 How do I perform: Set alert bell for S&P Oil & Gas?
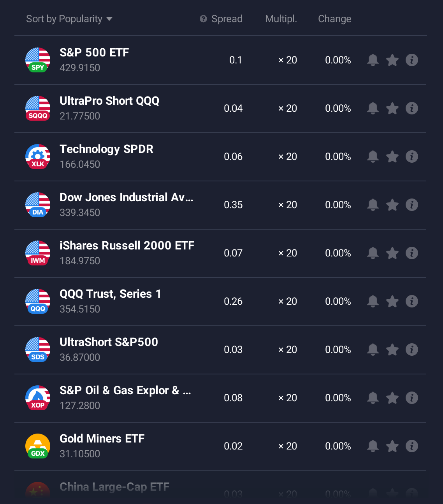tap(373, 398)
